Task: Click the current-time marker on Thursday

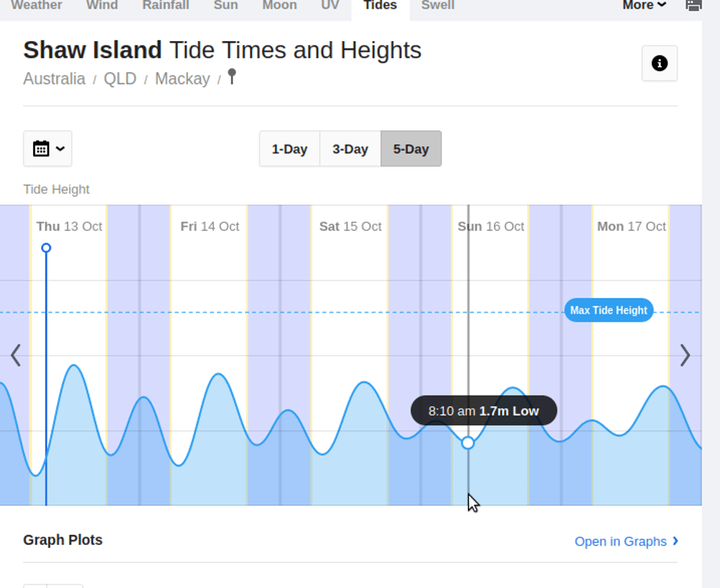Action: (46, 248)
